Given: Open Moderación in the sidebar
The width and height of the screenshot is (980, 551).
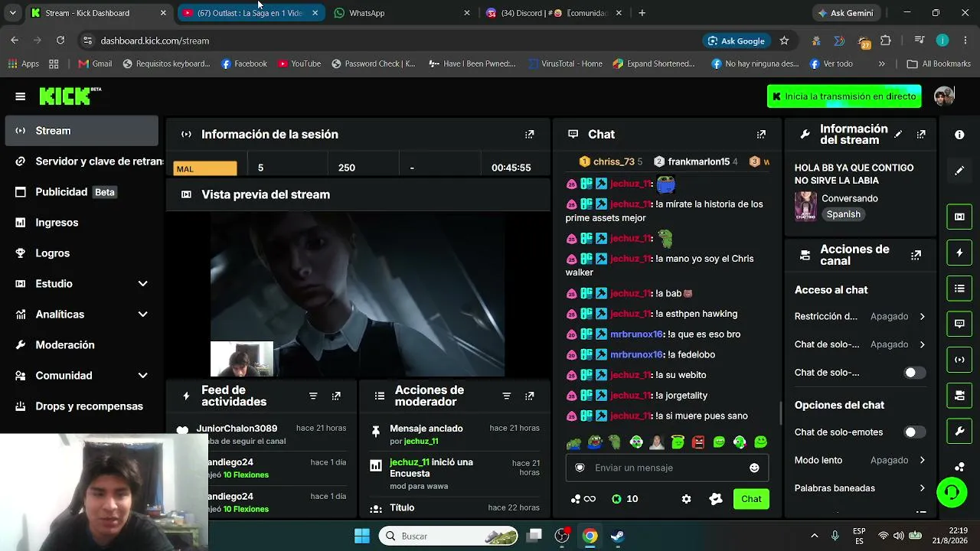Looking at the screenshot, I should click(x=81, y=345).
